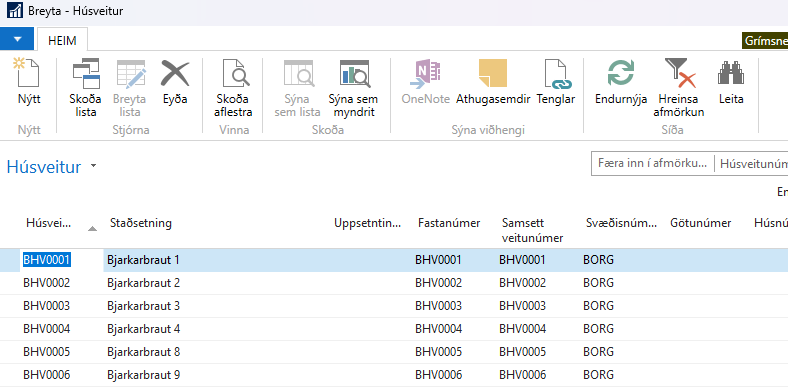
Task: Open the blue application menu dropdown
Action: tap(17, 39)
